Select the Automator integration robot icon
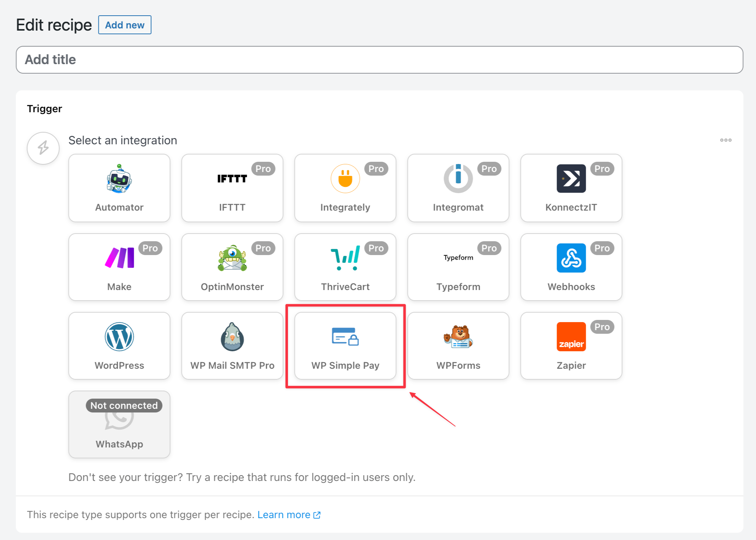756x540 pixels. [119, 179]
